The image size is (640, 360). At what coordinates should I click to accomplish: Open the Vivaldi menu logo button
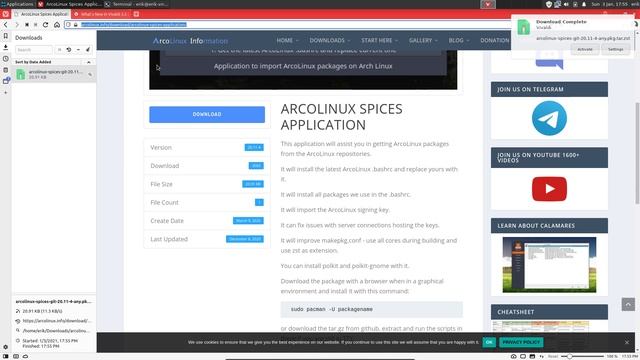tap(5, 14)
